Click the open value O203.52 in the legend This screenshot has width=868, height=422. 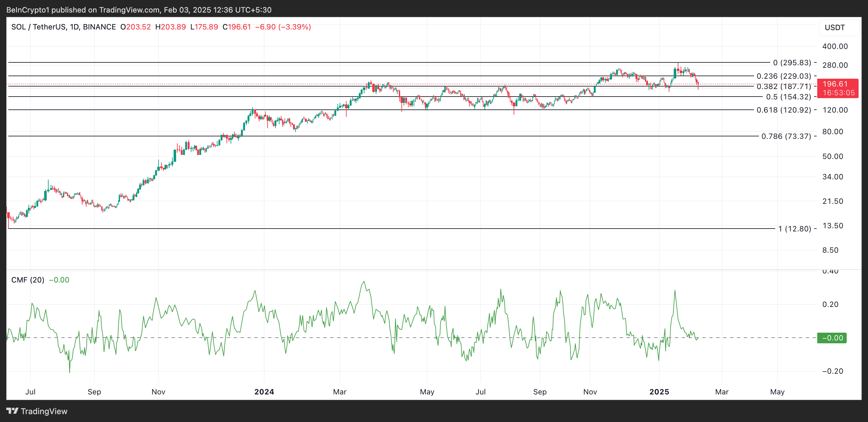click(136, 27)
